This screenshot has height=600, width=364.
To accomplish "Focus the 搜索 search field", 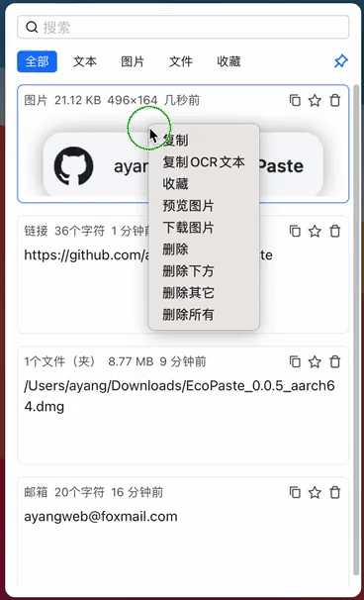I will click(183, 27).
